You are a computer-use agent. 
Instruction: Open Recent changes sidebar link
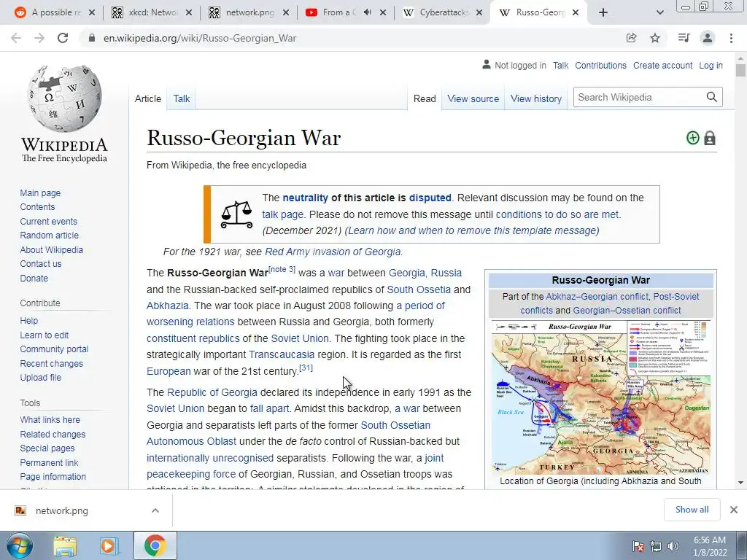click(52, 363)
